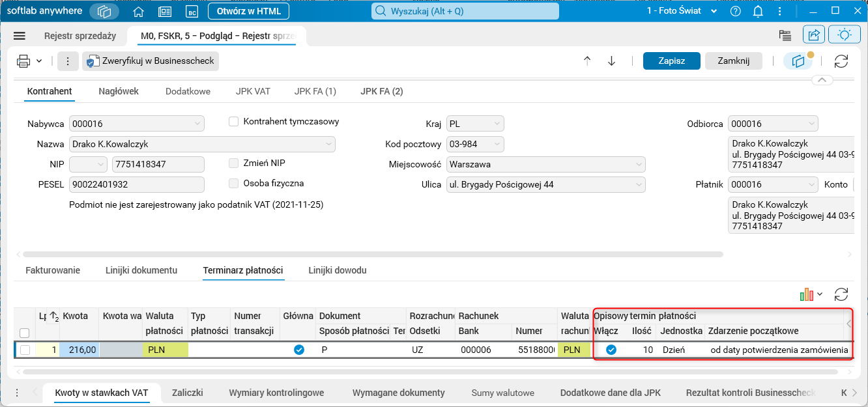This screenshot has height=407, width=868.
Task: Click the yellow PLN payment currency cell
Action: [x=166, y=350]
